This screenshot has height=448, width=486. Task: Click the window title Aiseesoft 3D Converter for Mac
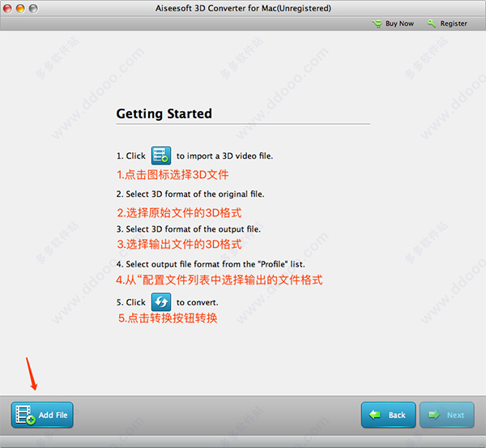tap(243, 8)
